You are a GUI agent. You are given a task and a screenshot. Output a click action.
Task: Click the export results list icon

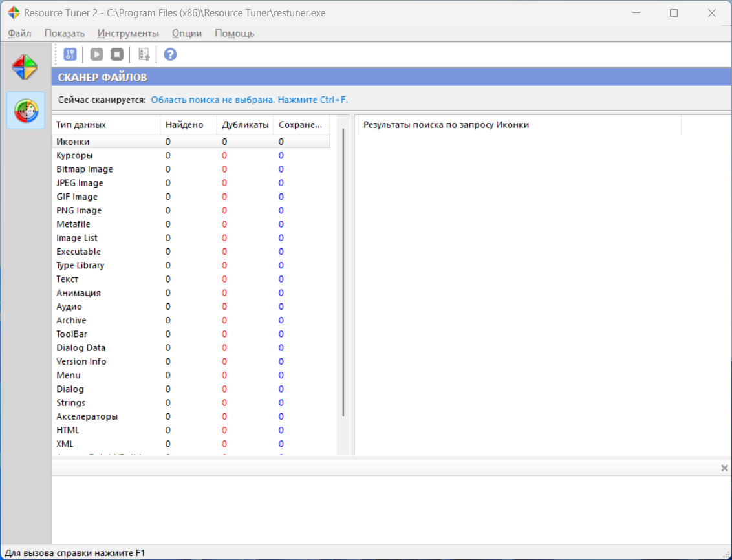coord(144,54)
